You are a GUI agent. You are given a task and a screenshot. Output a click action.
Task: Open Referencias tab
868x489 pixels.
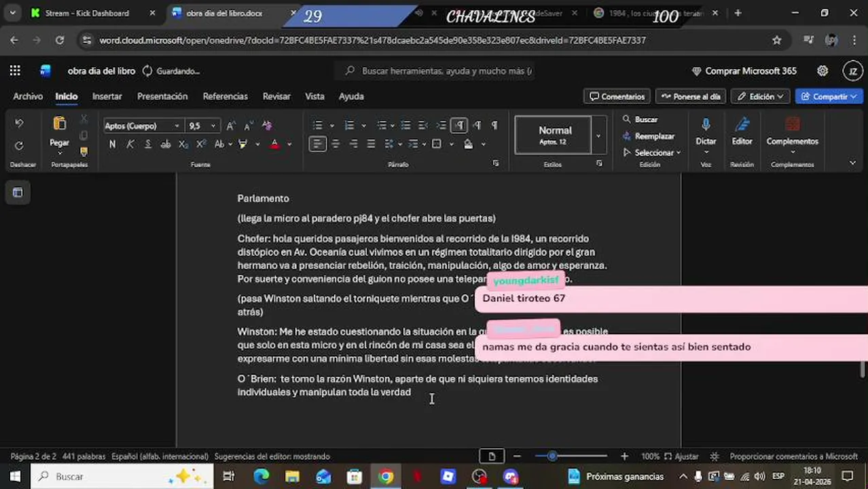[x=225, y=96]
